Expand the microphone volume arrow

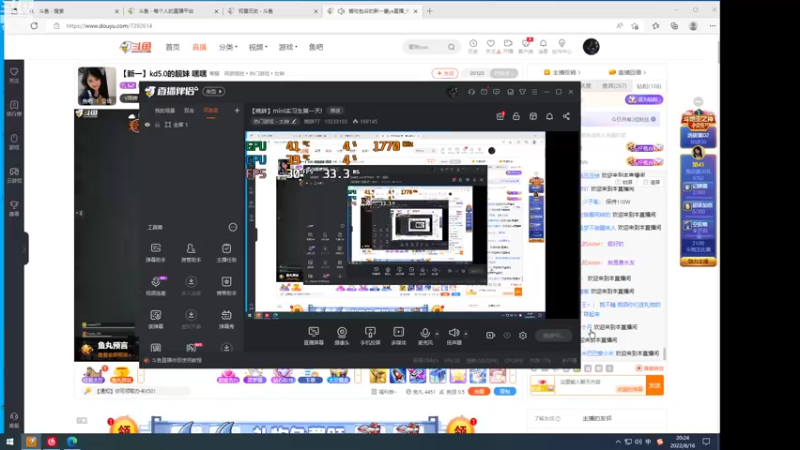click(x=437, y=334)
